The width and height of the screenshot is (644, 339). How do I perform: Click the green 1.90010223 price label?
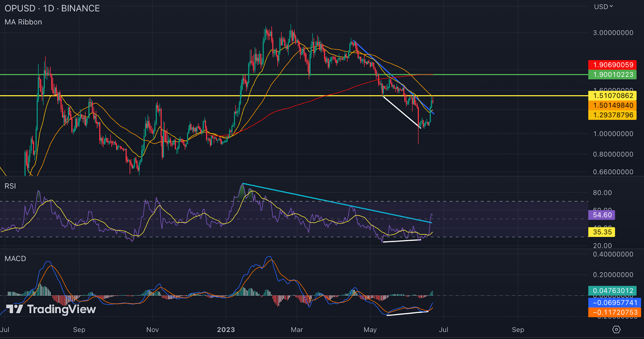613,74
